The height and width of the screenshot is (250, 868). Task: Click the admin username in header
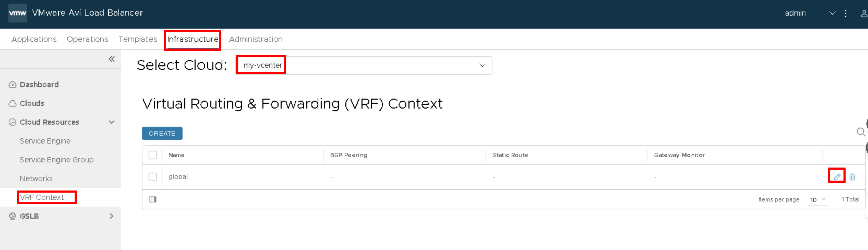tap(795, 13)
